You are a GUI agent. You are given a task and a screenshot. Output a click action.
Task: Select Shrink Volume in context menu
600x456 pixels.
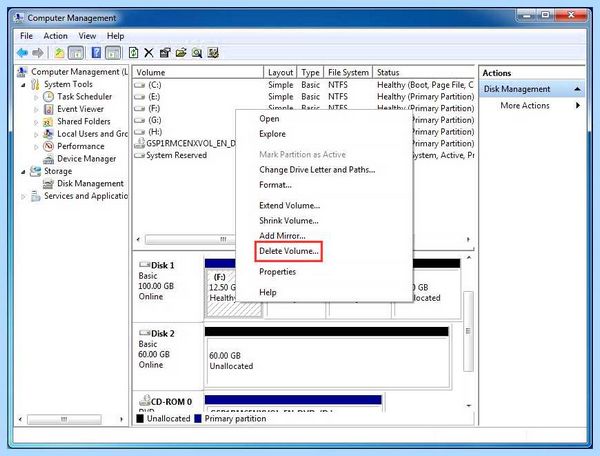point(289,221)
